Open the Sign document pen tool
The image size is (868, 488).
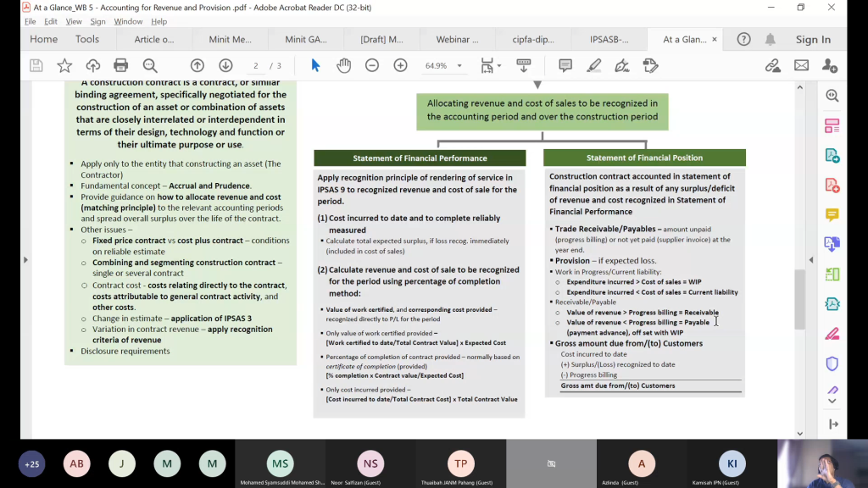[x=622, y=66]
